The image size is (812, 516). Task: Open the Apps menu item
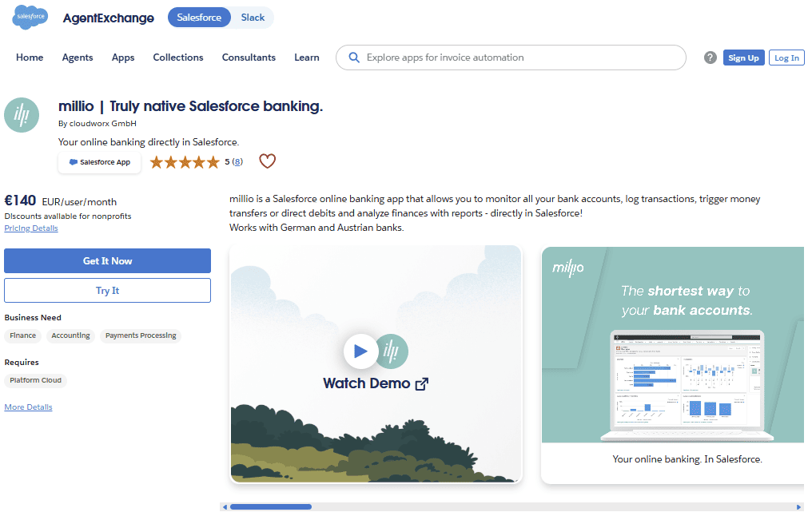tap(123, 58)
